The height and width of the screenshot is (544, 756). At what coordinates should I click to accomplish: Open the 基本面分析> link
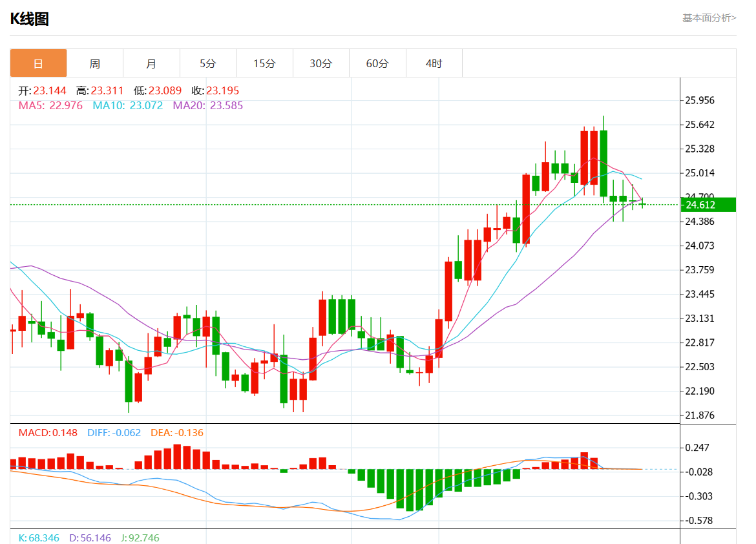(709, 18)
